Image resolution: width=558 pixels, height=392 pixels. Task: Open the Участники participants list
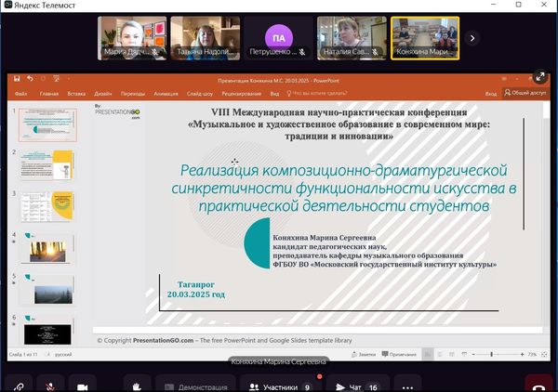click(x=281, y=385)
